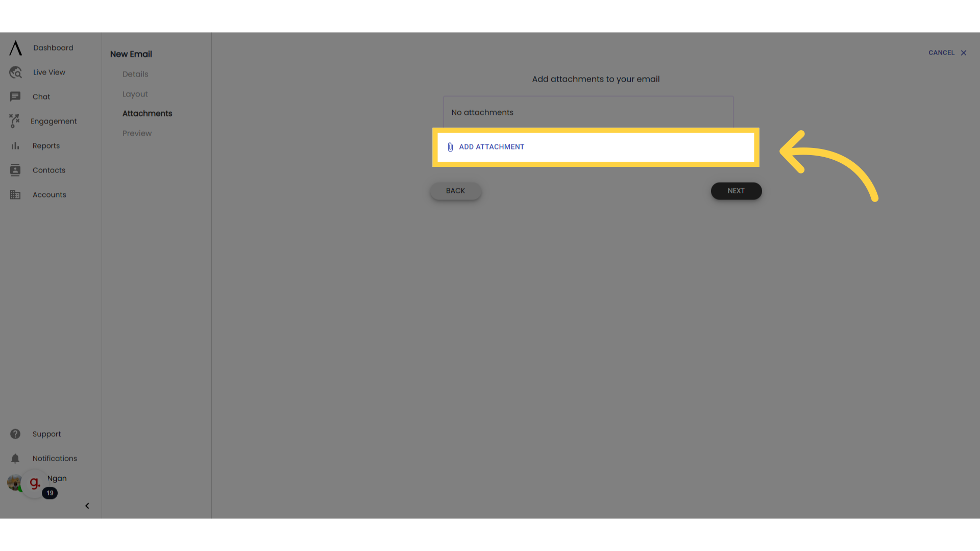The height and width of the screenshot is (551, 980).
Task: Navigate to Reports in sidebar
Action: point(46,145)
